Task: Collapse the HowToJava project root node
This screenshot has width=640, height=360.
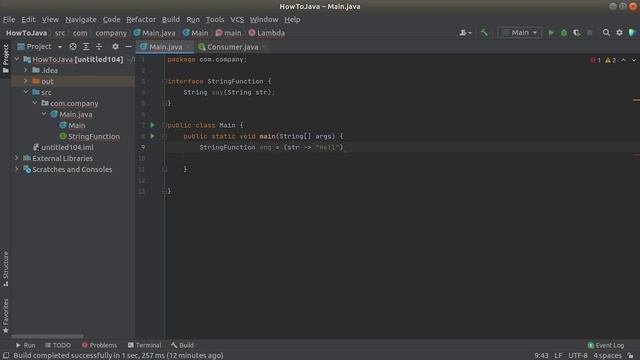Action: pos(17,59)
